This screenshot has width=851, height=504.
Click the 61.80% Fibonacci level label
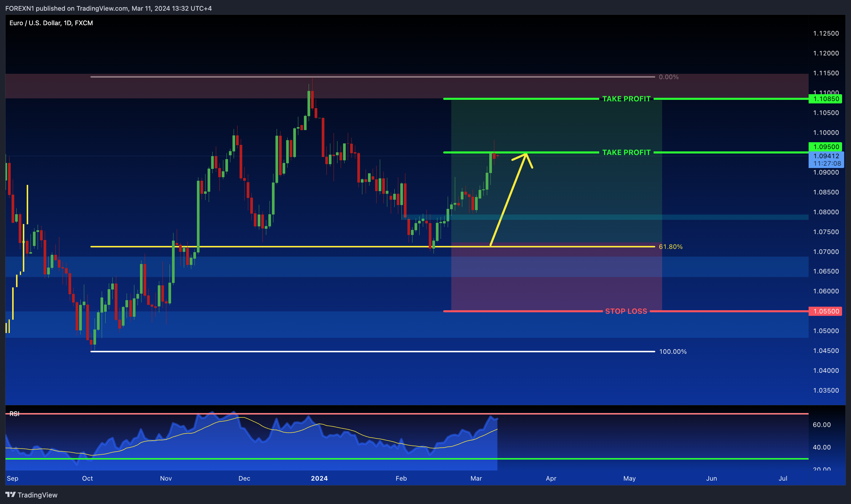[x=670, y=247]
